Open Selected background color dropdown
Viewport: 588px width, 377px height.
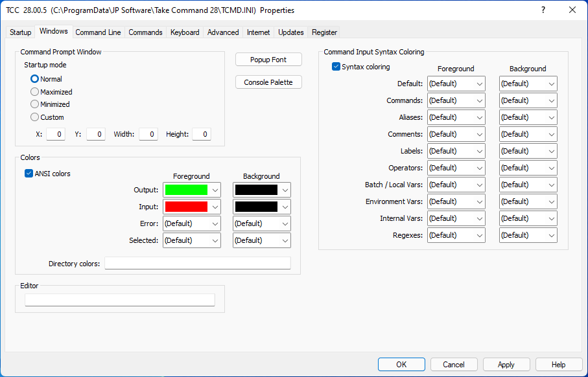[x=262, y=240]
